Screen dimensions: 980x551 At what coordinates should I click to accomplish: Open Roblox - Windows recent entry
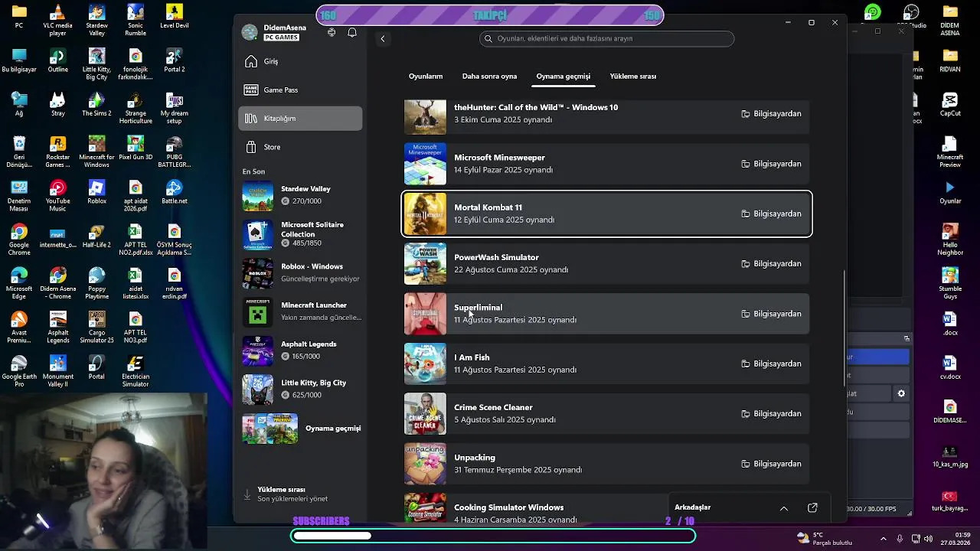pyautogui.click(x=302, y=273)
